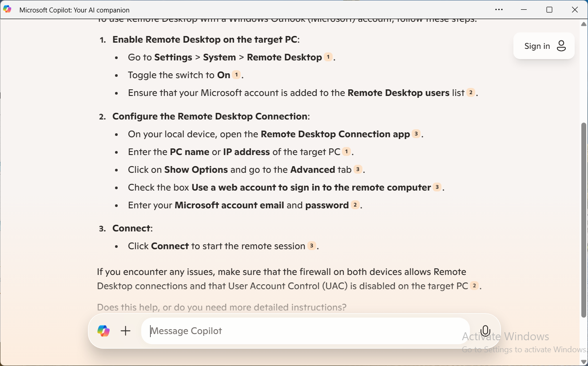Open citation 3 after Advanced tab line
Screen dimensions: 588x366
[358, 169]
